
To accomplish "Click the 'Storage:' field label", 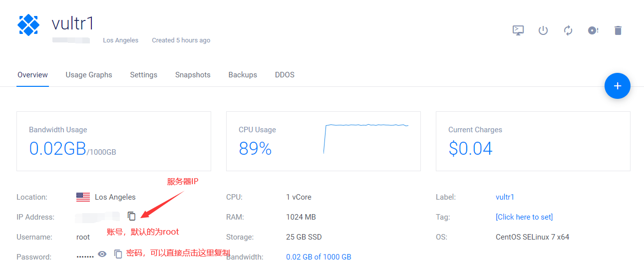I will 240,237.
